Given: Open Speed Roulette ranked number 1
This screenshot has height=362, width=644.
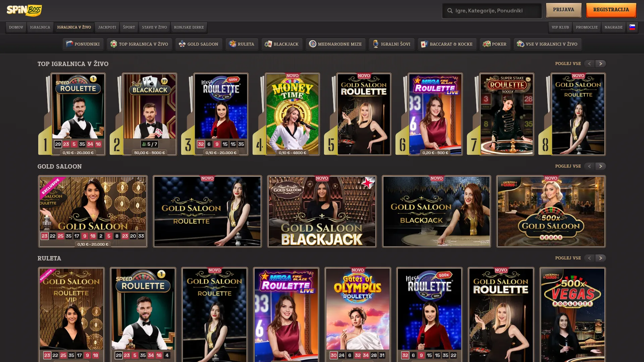Looking at the screenshot, I should (78, 114).
